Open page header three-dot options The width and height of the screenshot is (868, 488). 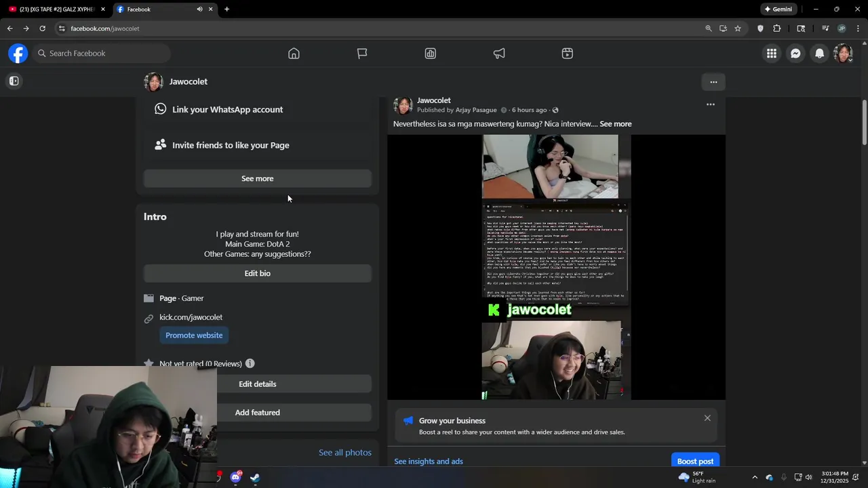pyautogui.click(x=713, y=82)
